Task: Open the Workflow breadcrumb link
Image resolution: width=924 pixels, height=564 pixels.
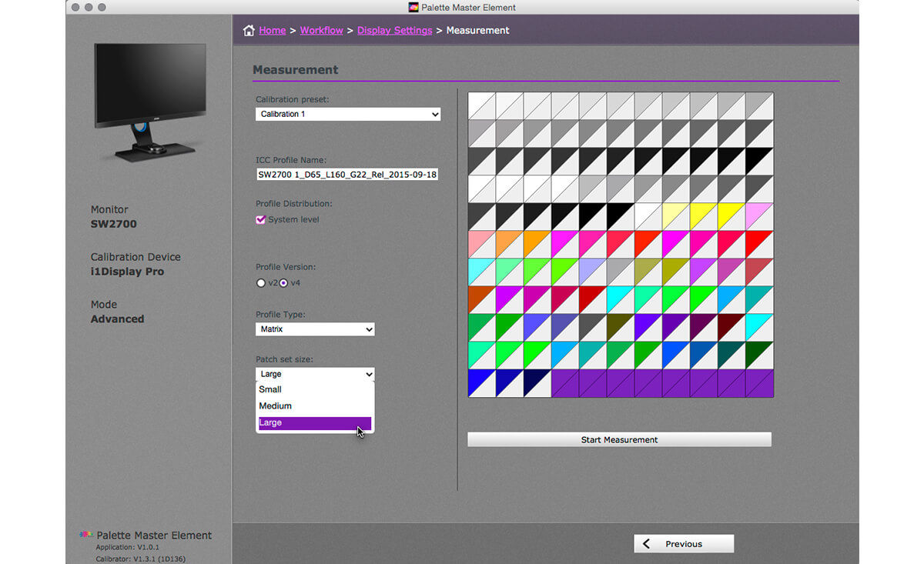Action: [322, 31]
